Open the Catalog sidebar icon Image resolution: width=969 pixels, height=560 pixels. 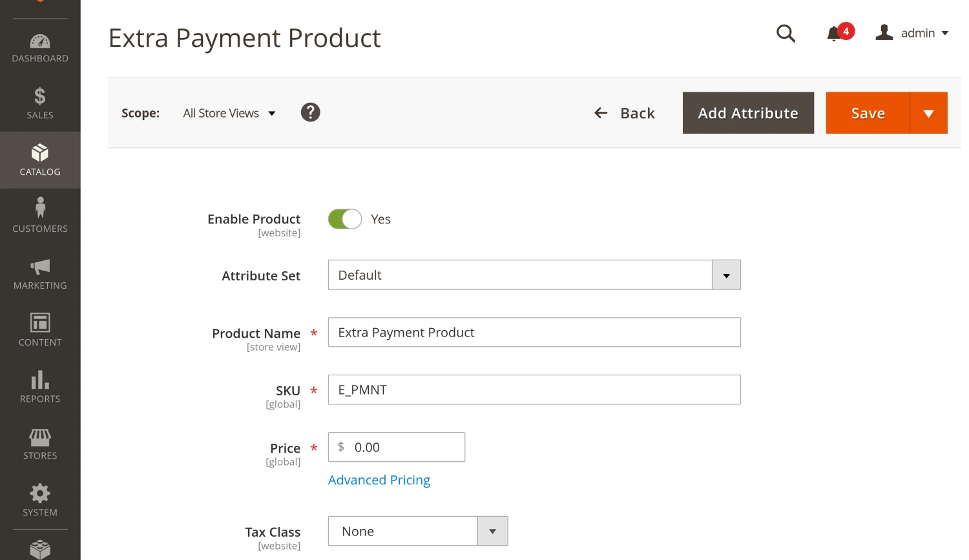[39, 154]
